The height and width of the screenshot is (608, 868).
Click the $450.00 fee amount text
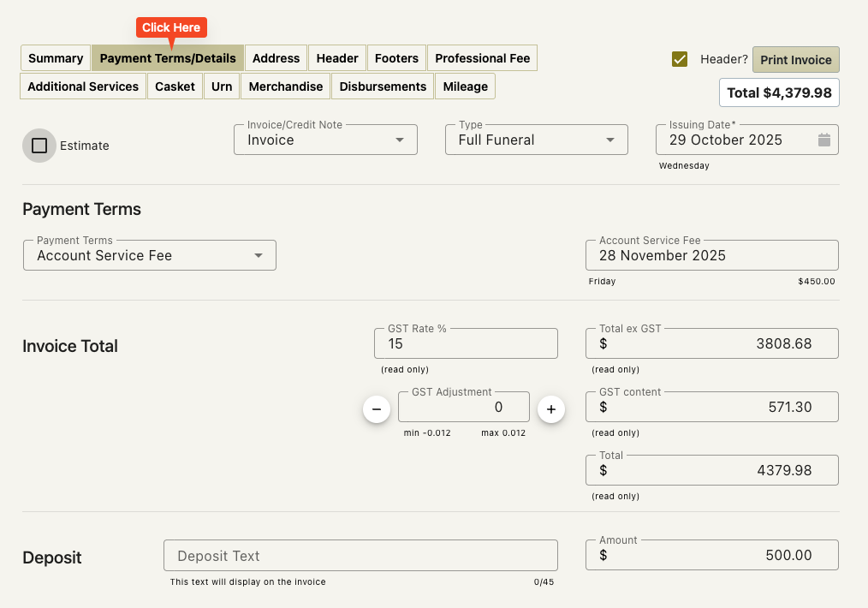(816, 281)
